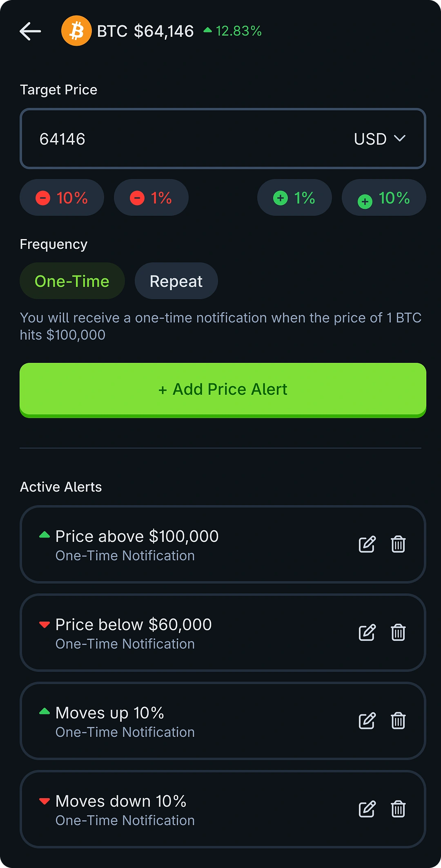The image size is (441, 868).
Task: Open the USD currency dropdown
Action: 380,139
